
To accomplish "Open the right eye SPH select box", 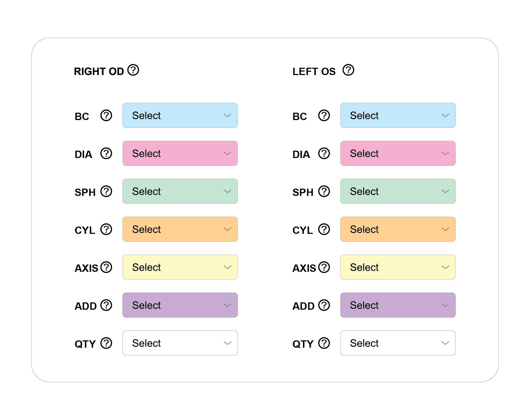I will tap(180, 191).
